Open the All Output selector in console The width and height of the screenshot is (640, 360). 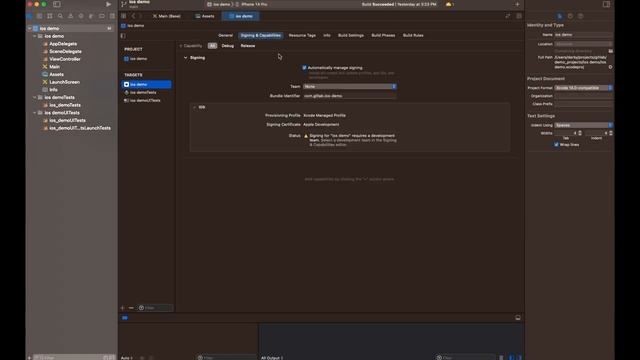[272, 358]
